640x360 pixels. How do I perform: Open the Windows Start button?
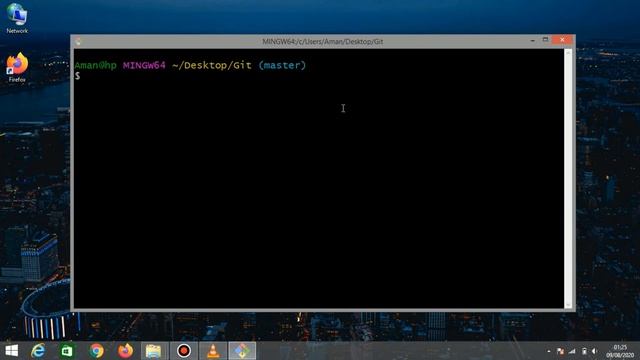tap(11, 351)
